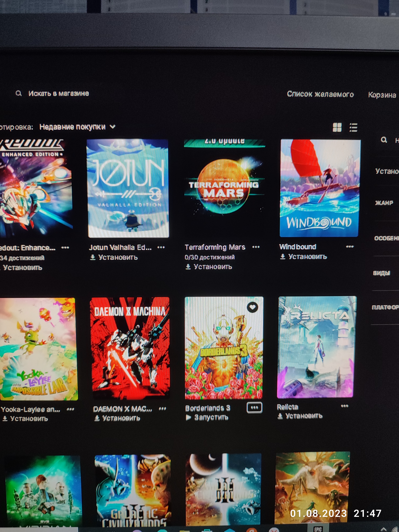Expand the ПЛАТФОРМА filter section
Image resolution: width=399 pixels, height=532 pixels.
click(385, 307)
